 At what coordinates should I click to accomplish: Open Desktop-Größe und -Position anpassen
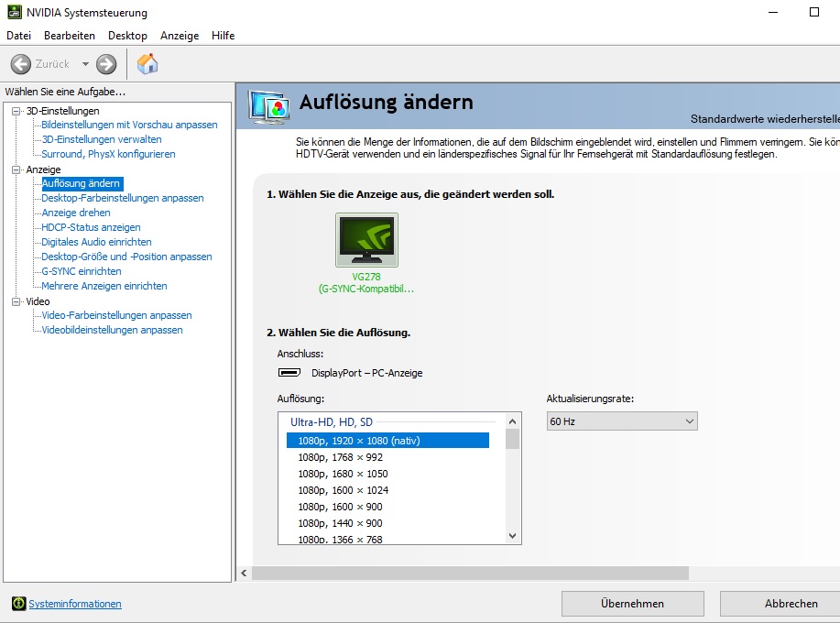(x=127, y=257)
